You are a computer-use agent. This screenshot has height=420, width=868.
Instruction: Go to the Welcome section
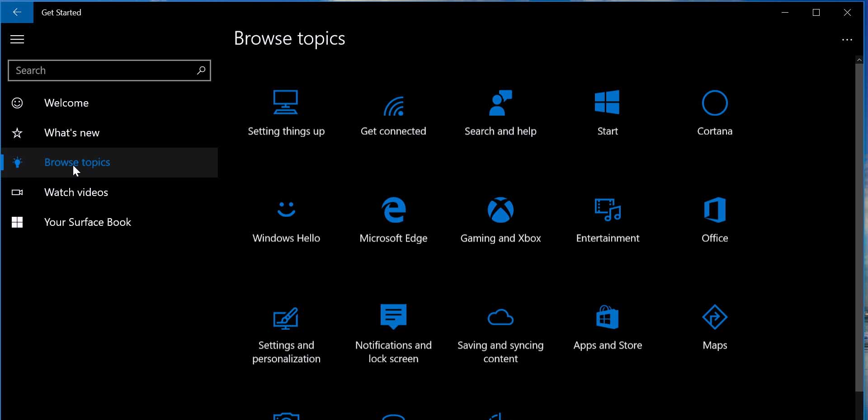click(66, 103)
